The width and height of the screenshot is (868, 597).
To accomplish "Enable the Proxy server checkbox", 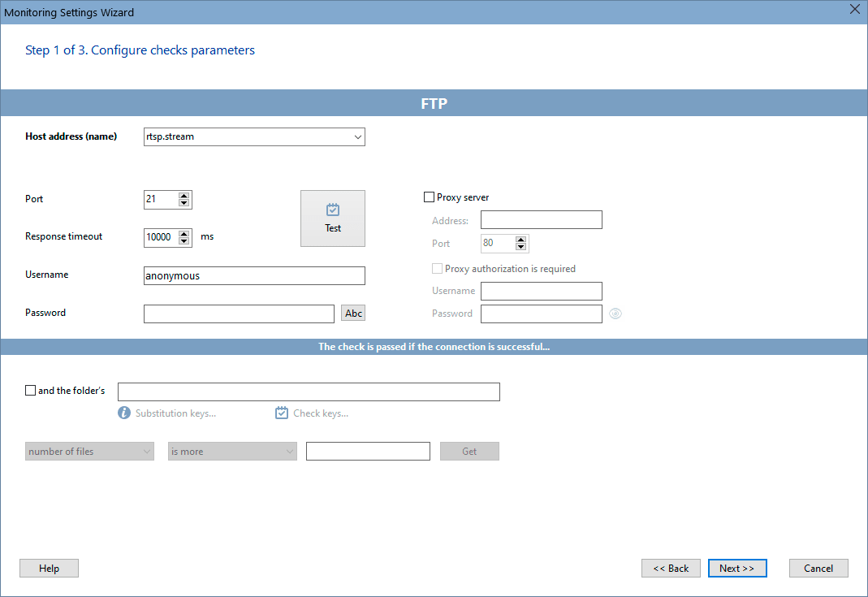I will [429, 197].
